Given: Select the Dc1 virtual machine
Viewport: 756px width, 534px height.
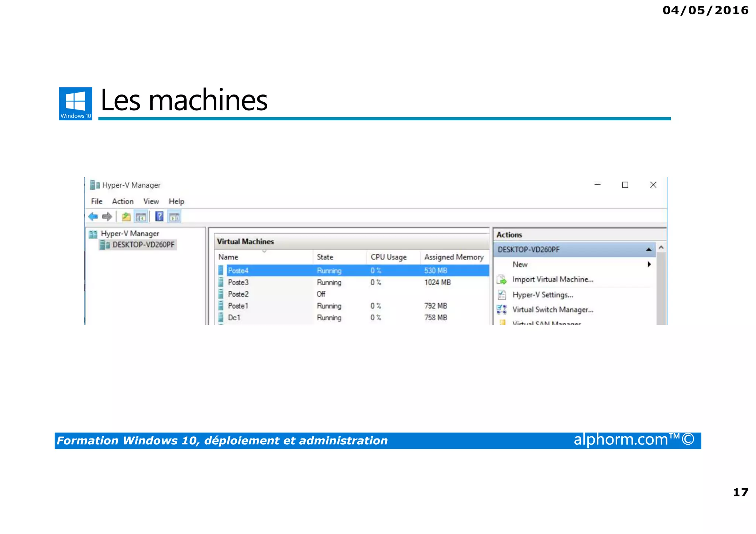Looking at the screenshot, I should (234, 318).
